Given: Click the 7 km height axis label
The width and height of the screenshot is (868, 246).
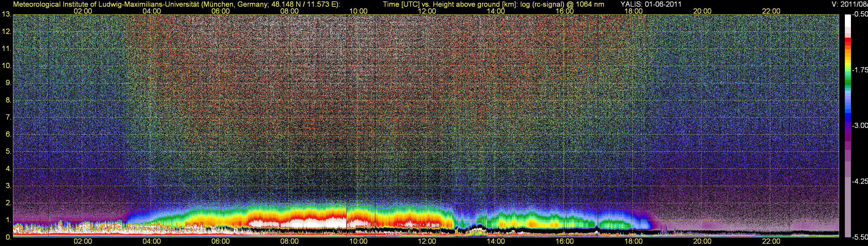Looking at the screenshot, I should click(8, 117).
